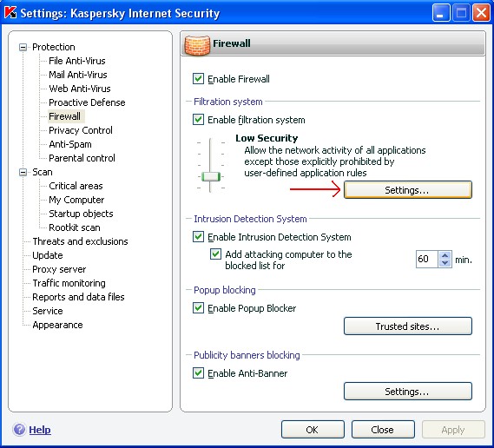Select Anti-Spam in the tree
494x448 pixels.
click(x=70, y=144)
